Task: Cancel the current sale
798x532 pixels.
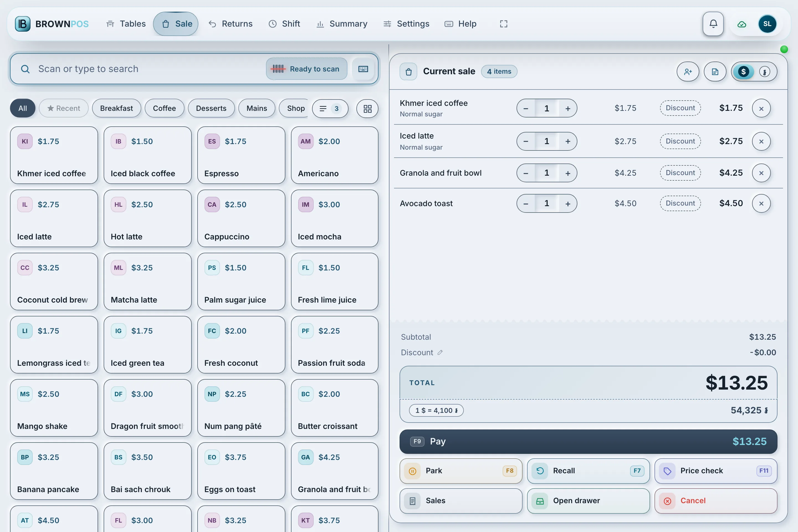Action: (x=715, y=501)
